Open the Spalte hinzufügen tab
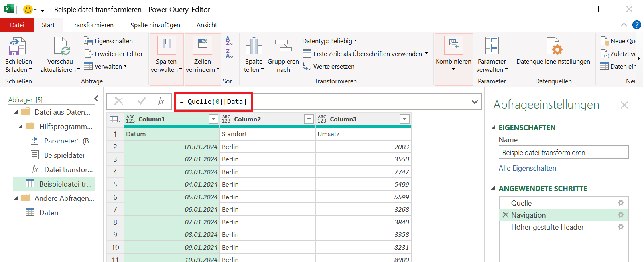 tap(155, 25)
